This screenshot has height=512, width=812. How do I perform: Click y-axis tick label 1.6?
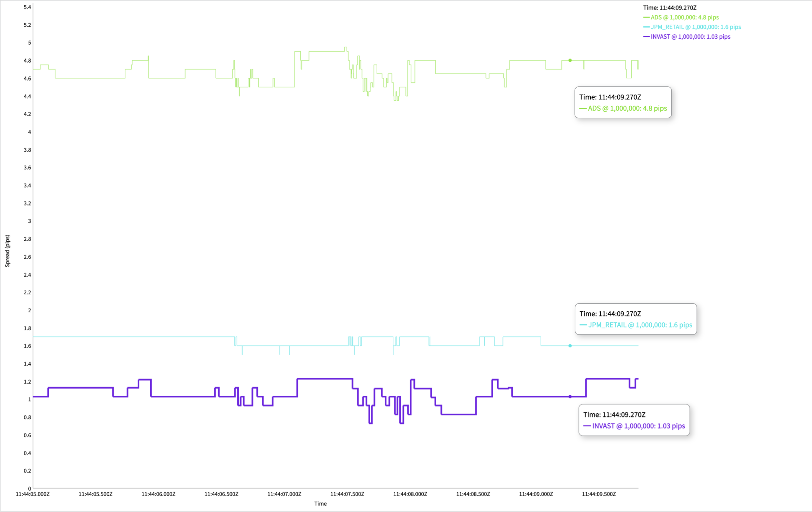click(27, 346)
